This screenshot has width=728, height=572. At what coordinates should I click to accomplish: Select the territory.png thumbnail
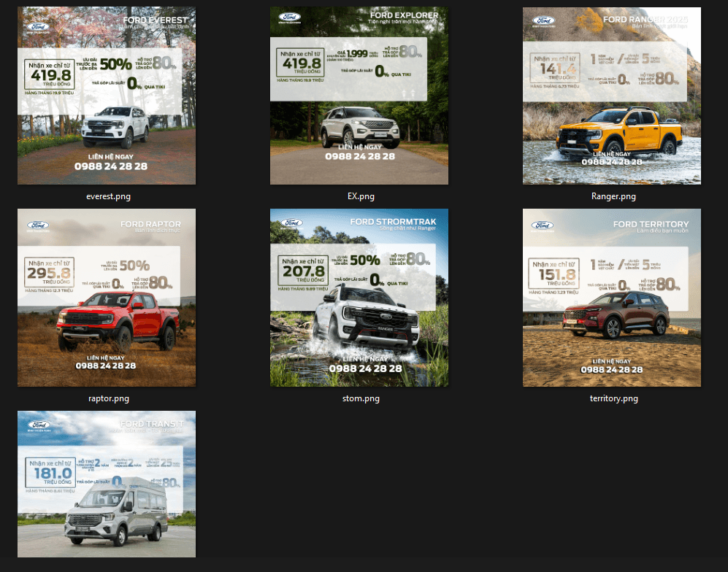tap(611, 298)
